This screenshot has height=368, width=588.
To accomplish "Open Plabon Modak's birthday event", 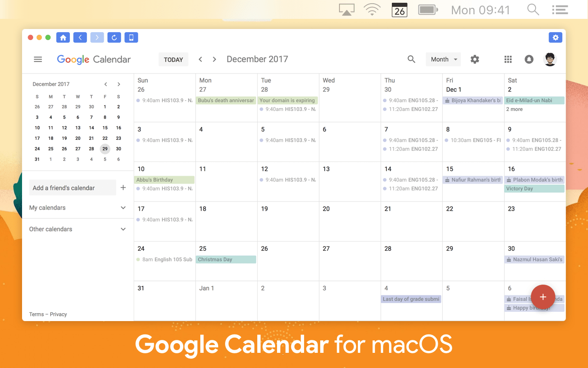I will 534,180.
